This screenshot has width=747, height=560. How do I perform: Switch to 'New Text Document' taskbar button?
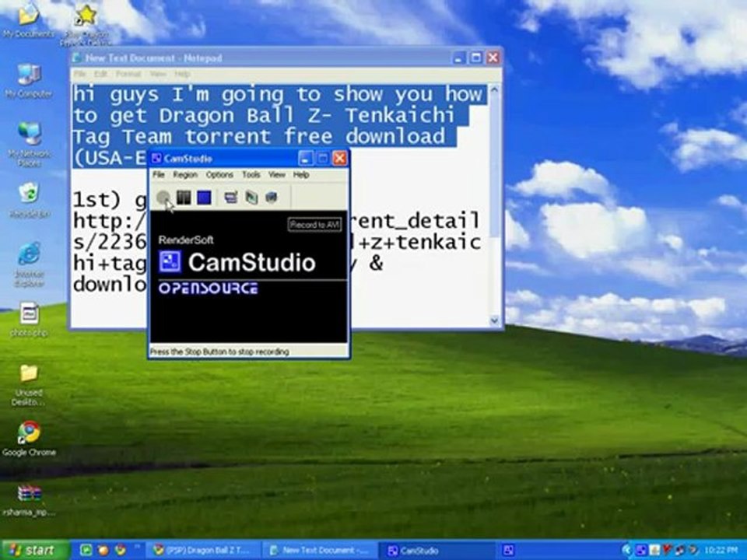pos(320,551)
